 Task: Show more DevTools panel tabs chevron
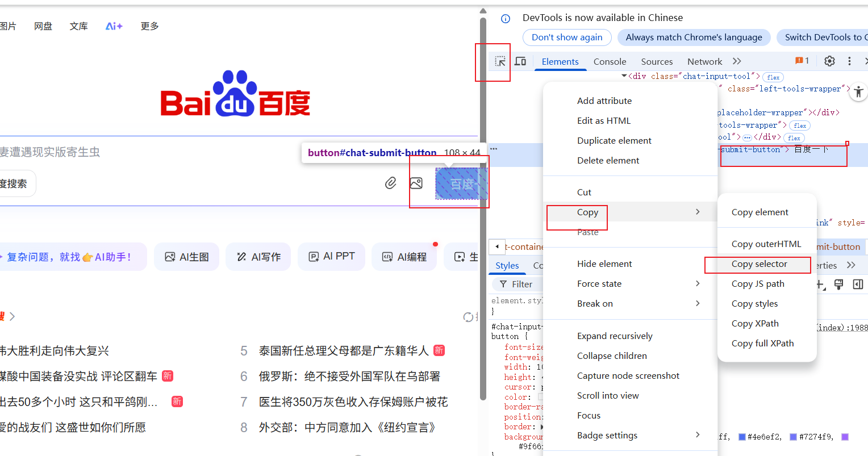[737, 61]
